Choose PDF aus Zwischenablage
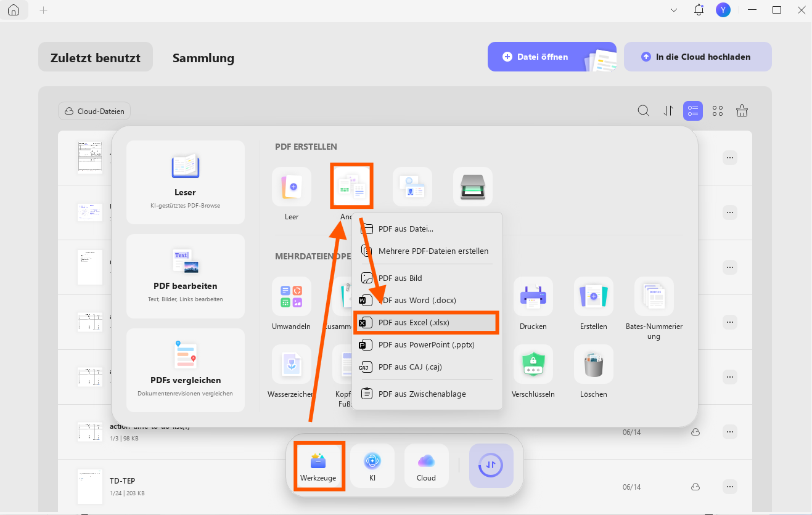812x515 pixels. click(x=428, y=394)
